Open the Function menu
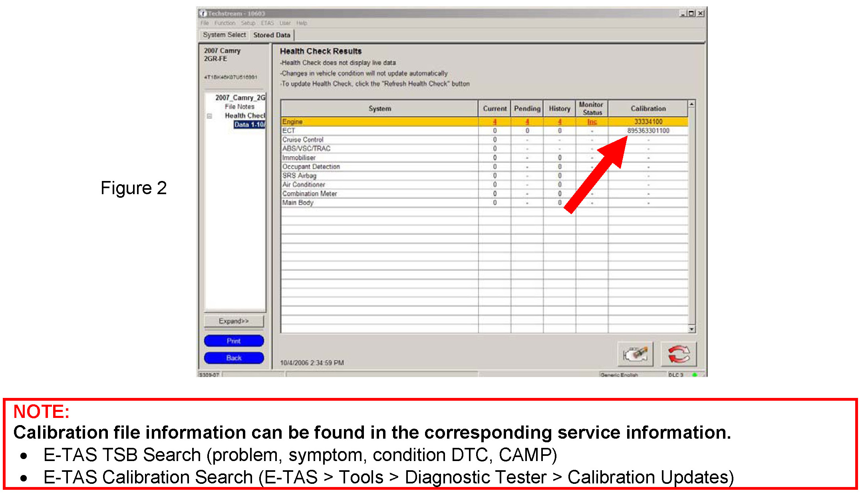This screenshot has height=497, width=868. [224, 23]
